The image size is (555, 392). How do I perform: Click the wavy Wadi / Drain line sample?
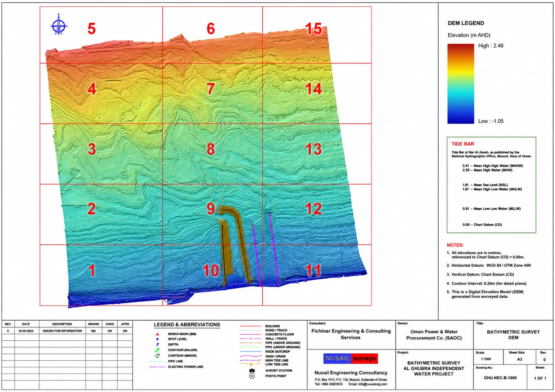tap(251, 356)
